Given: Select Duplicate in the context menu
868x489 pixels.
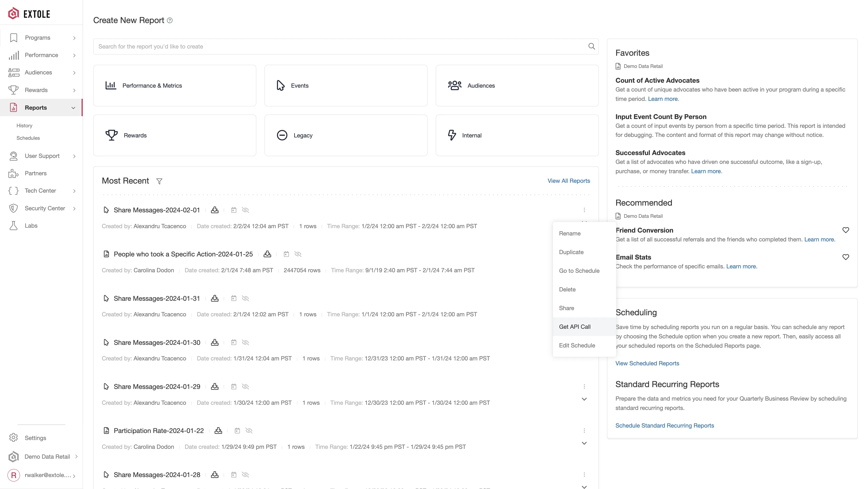Looking at the screenshot, I should click(x=584, y=252).
